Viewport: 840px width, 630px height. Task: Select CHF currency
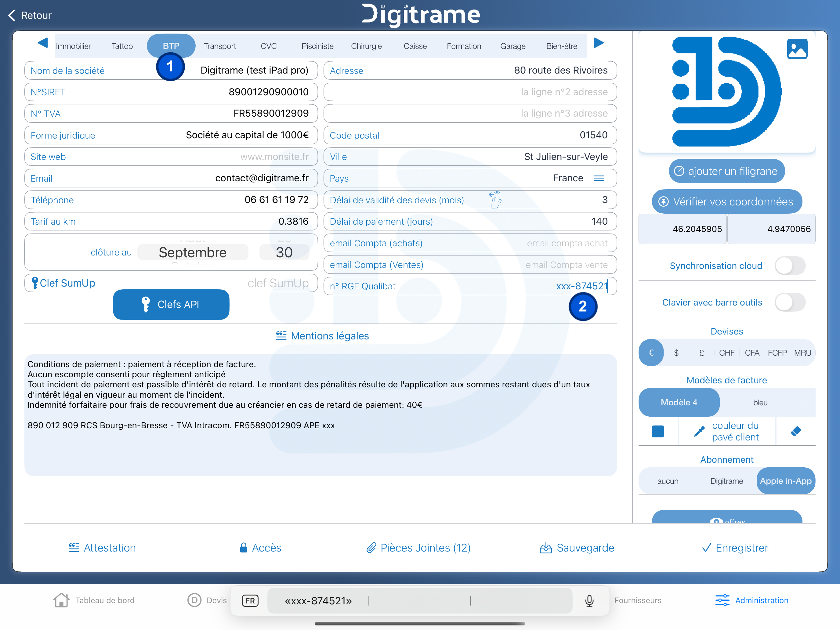(726, 353)
